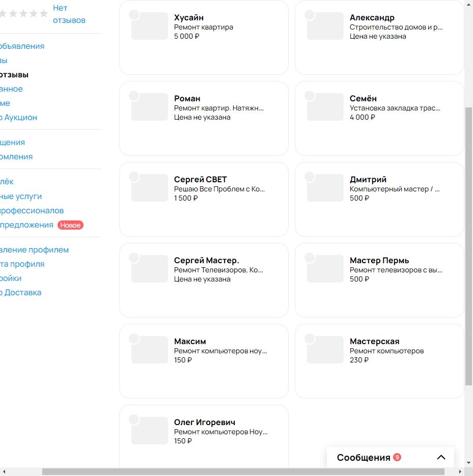Click the horizontal scrollbar thumb
This screenshot has height=476, width=473.
243,471
